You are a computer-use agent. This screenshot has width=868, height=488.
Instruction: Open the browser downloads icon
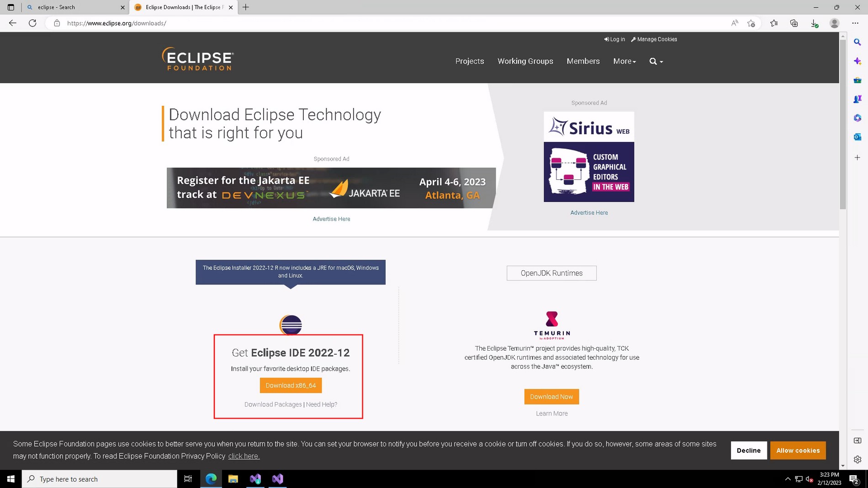pos(814,23)
